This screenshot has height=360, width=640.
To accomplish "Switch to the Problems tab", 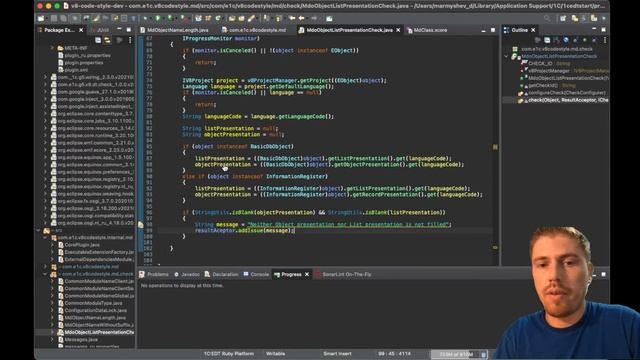I will click(154, 274).
